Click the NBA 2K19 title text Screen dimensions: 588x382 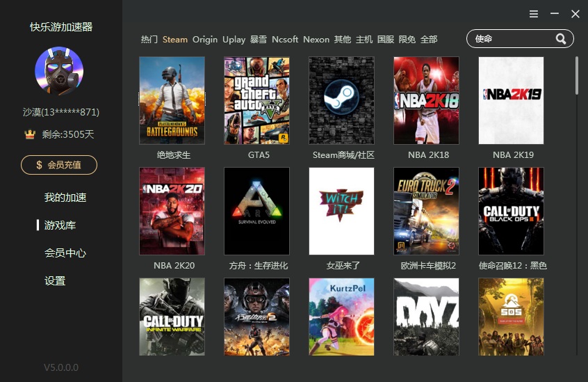coord(513,155)
